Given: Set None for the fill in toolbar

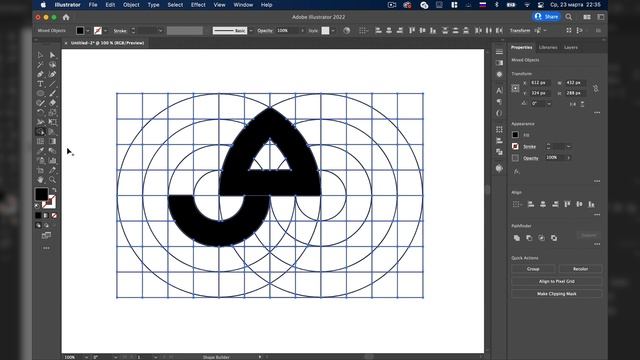Looking at the screenshot, I should pos(54,216).
